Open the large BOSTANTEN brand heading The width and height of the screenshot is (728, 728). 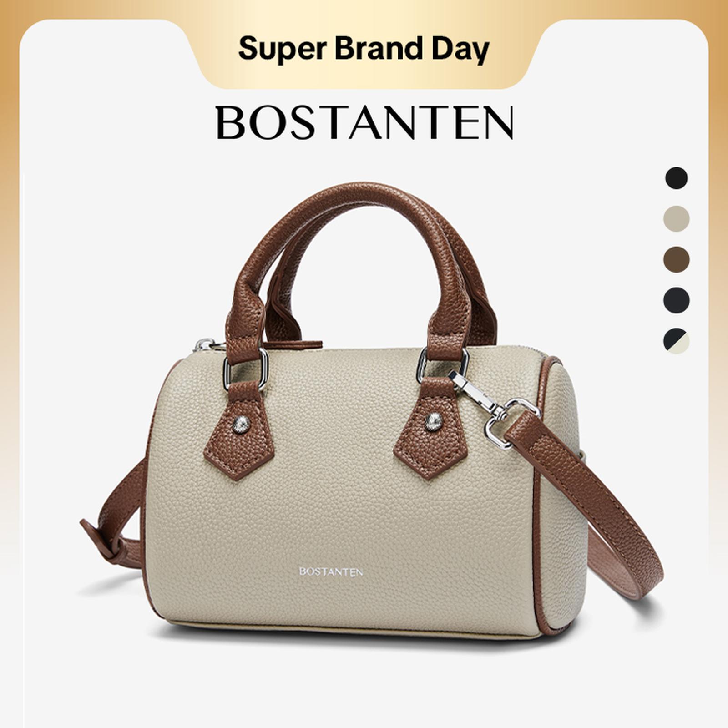[x=365, y=123]
